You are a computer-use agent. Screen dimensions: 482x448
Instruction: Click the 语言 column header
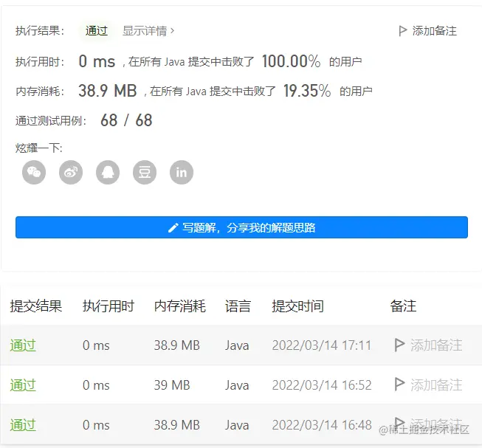[238, 306]
